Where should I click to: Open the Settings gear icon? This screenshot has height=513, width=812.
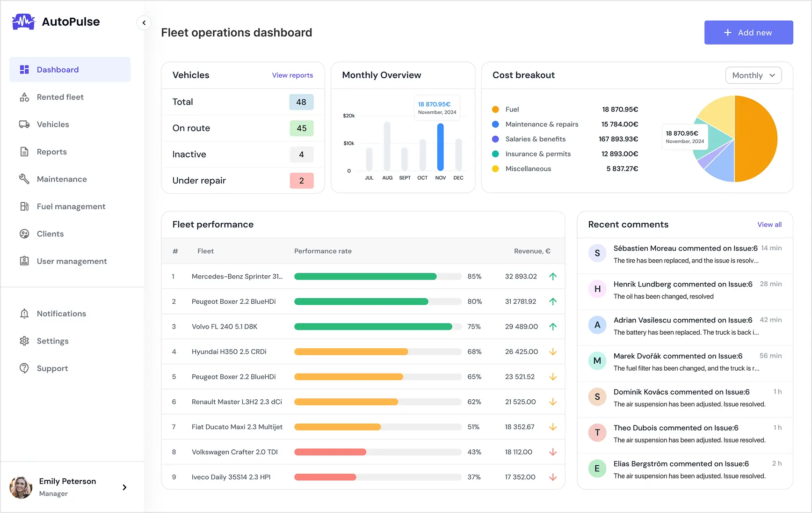(x=24, y=341)
